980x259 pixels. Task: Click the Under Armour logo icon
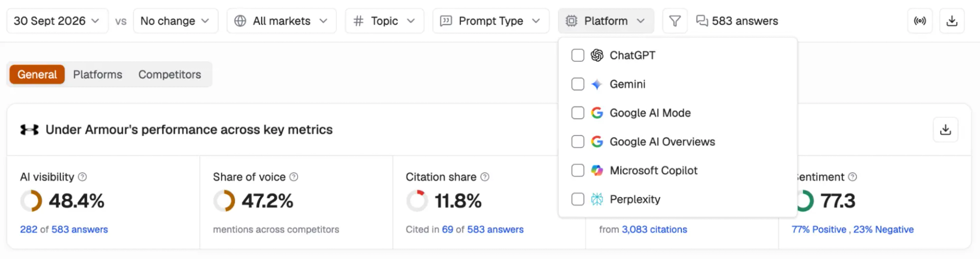coord(29,130)
